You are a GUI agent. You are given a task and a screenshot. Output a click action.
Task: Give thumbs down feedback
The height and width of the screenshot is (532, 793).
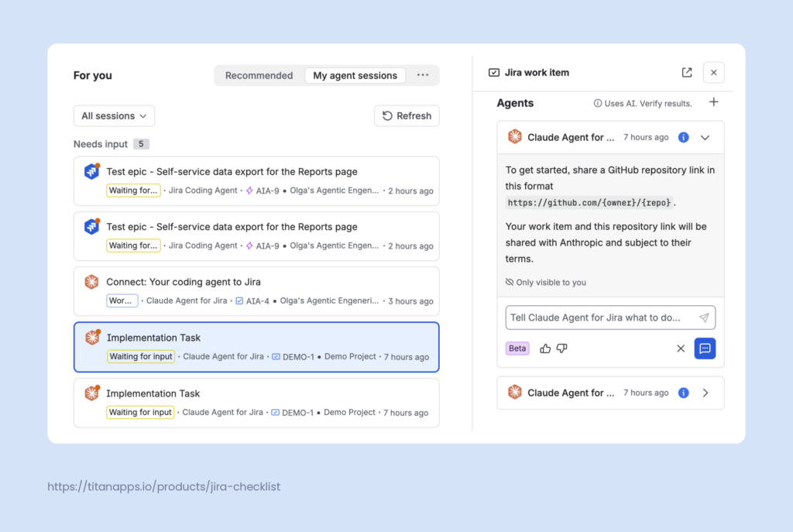pos(562,348)
